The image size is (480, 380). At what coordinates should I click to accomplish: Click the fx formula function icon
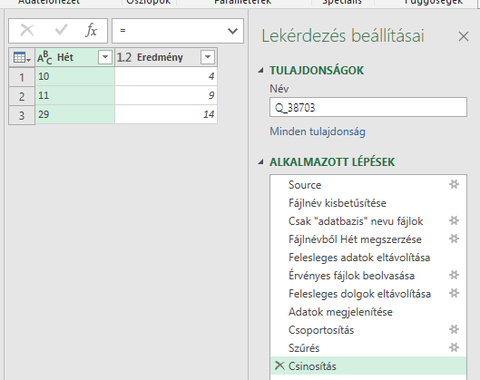point(91,31)
